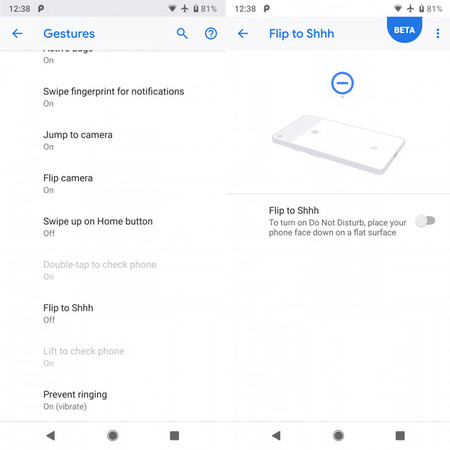Image resolution: width=450 pixels, height=450 pixels.
Task: Tap the right navigation home button
Action: (x=338, y=435)
